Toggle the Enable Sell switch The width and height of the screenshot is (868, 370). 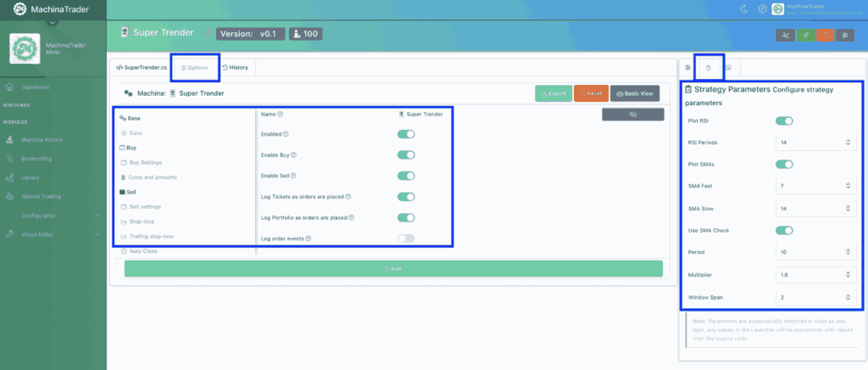point(406,176)
